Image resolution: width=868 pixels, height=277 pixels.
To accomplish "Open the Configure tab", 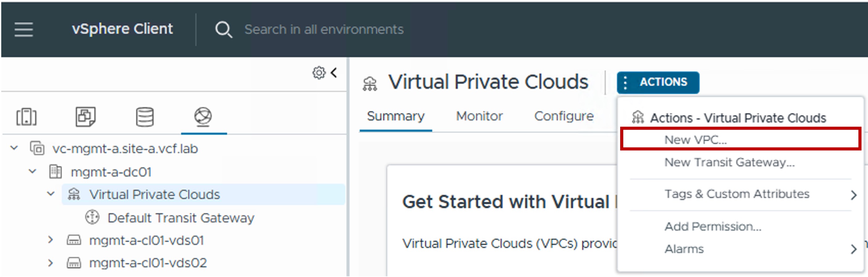I will 564,116.
